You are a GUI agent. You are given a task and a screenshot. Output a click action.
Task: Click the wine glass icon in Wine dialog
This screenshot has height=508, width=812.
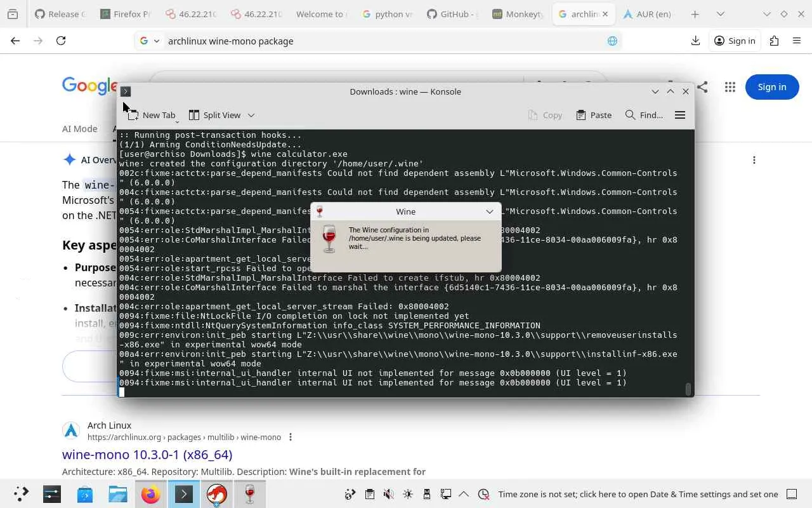click(329, 239)
